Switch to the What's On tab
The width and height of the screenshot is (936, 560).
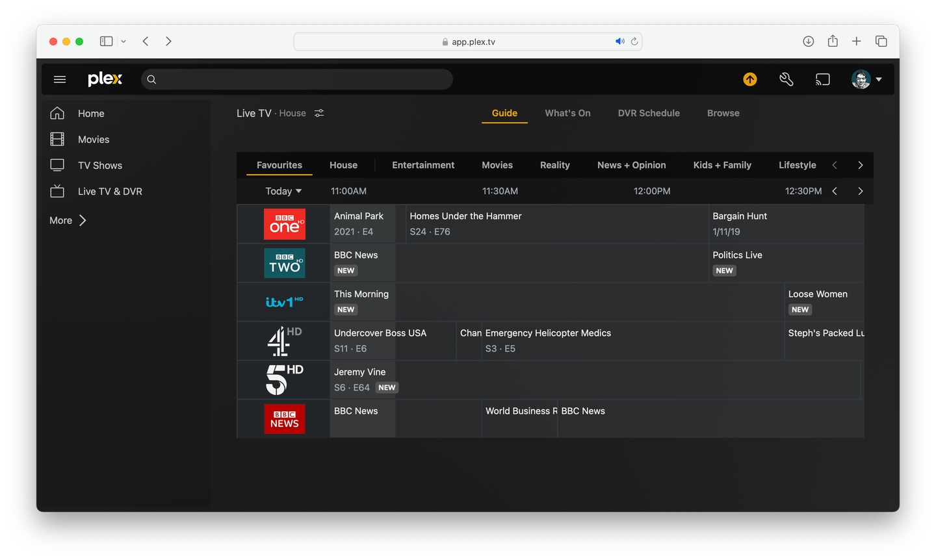567,113
